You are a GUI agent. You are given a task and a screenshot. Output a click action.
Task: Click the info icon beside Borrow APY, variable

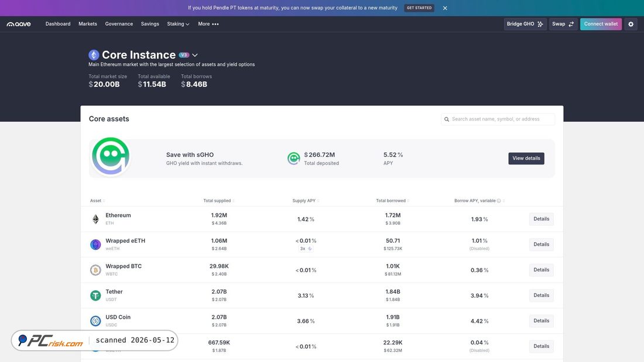tap(499, 201)
